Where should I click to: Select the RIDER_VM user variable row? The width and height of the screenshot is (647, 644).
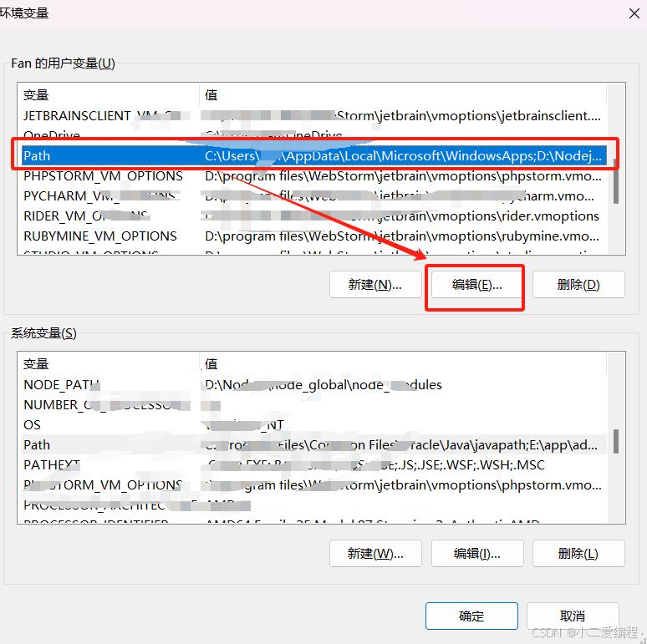point(314,216)
